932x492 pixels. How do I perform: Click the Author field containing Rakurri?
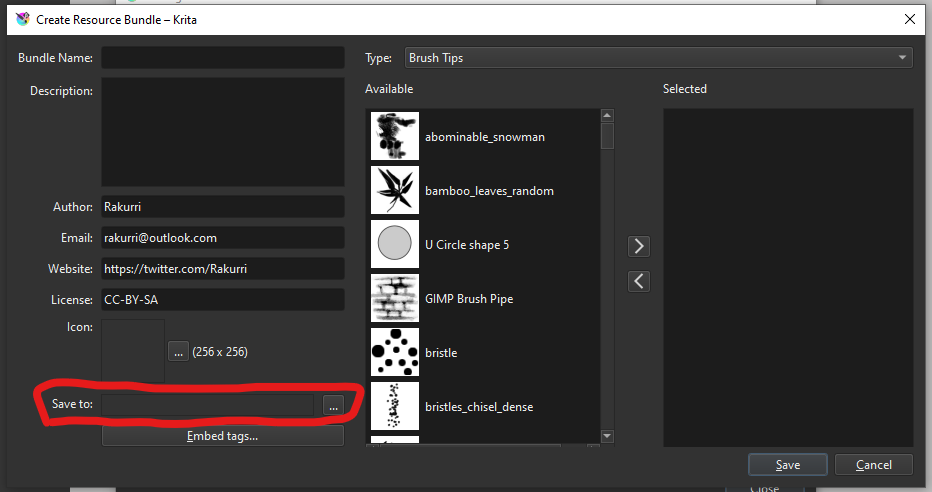click(222, 207)
